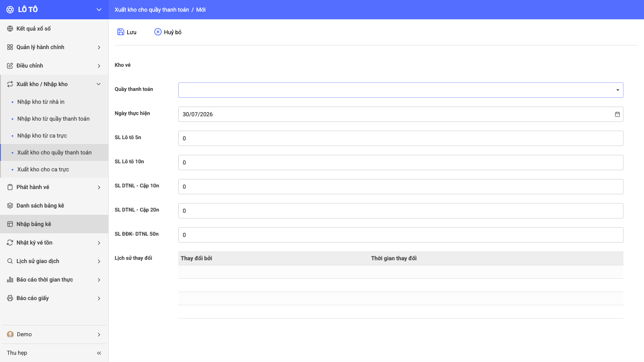Click the SL Lô tô 5n input field
Viewport: 644px width, 362px height.
click(400, 138)
